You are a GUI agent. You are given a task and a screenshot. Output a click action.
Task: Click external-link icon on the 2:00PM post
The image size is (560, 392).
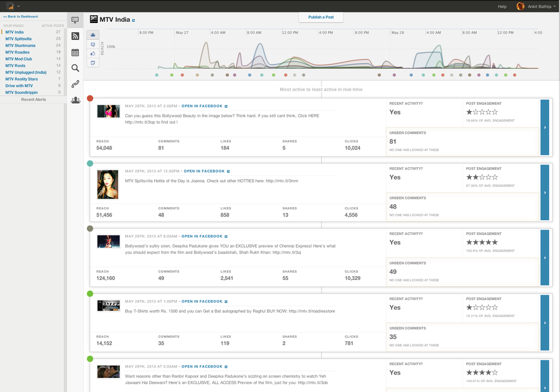click(226, 106)
